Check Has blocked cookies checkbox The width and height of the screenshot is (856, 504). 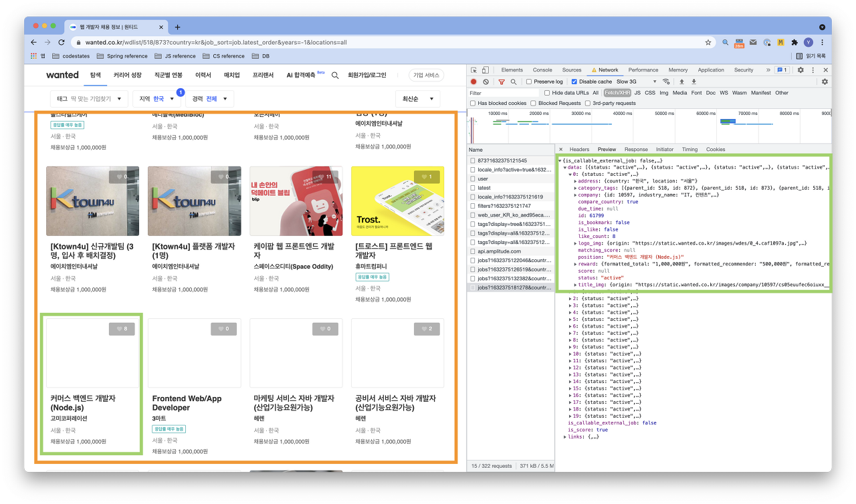coord(473,104)
